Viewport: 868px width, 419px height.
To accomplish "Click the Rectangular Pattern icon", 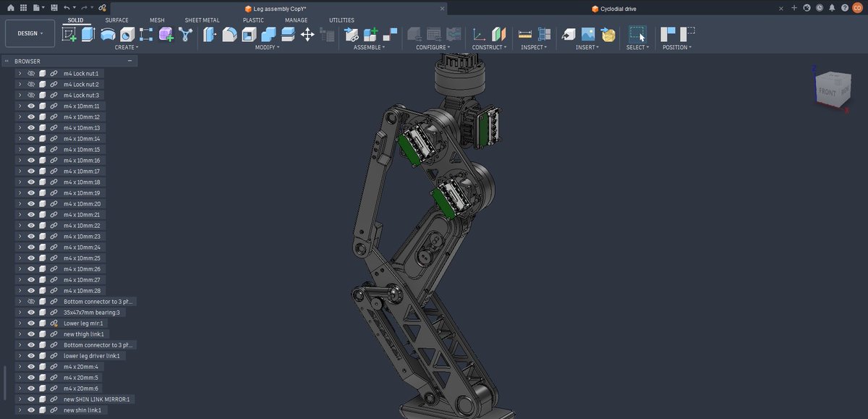I will 146,34.
